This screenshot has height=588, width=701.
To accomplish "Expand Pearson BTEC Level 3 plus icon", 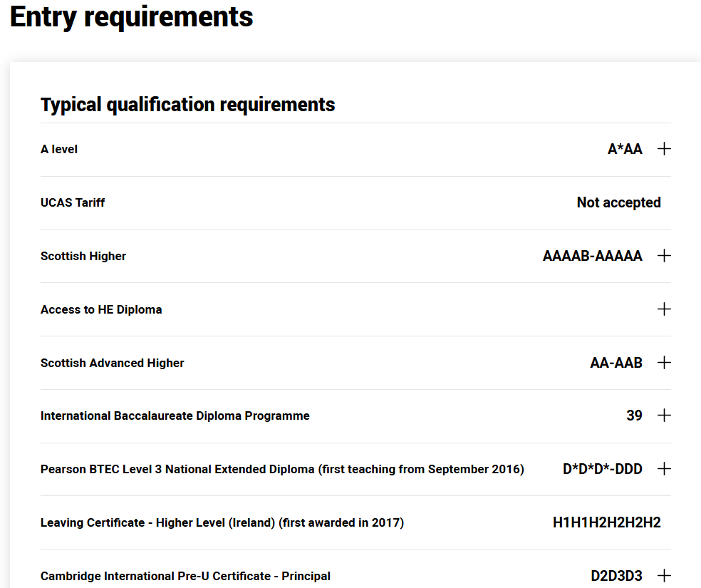I will point(664,468).
